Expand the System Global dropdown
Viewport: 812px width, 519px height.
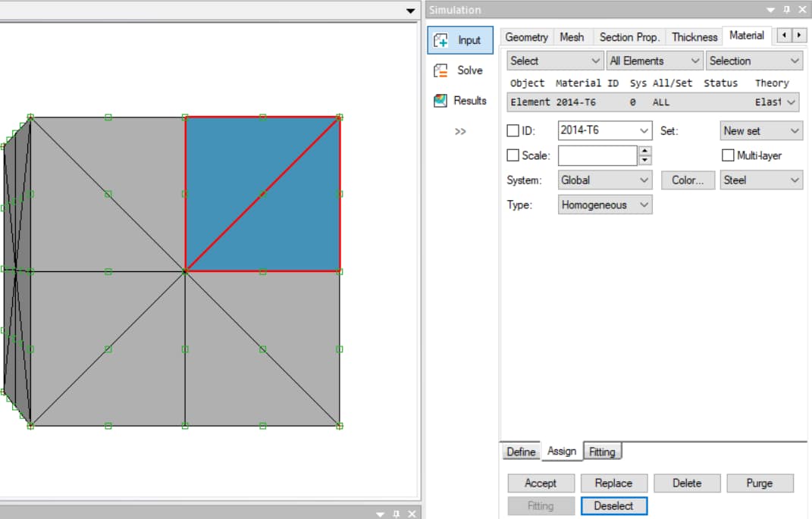[x=644, y=180]
